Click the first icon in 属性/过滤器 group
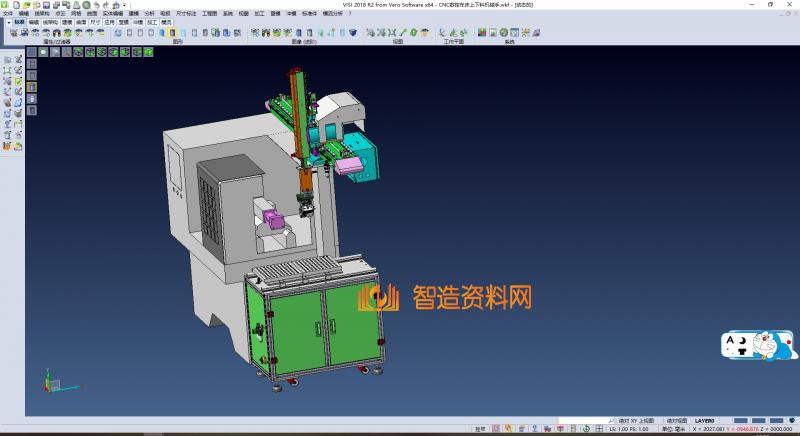Screen dimensions: 800x436 pos(13,33)
